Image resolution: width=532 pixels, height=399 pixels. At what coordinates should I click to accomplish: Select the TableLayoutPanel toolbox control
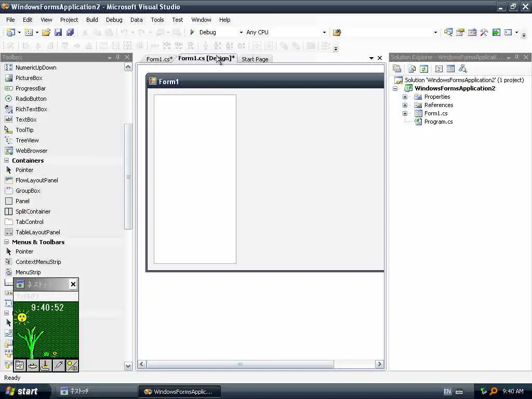pyautogui.click(x=37, y=232)
